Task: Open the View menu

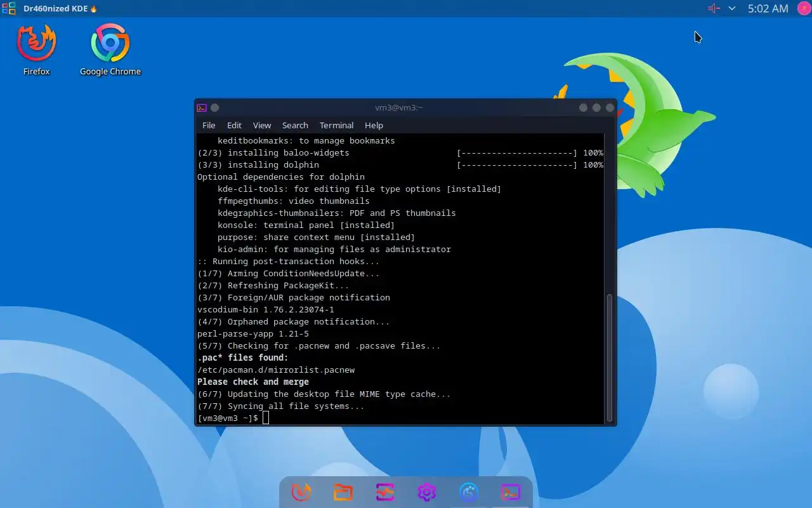Action: click(262, 125)
